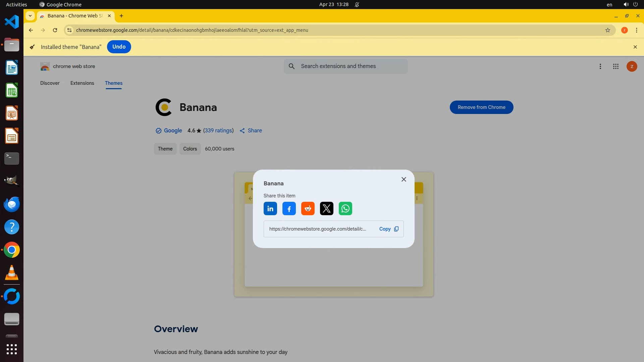
Task: Share via the Facebook icon
Action: coord(289,208)
